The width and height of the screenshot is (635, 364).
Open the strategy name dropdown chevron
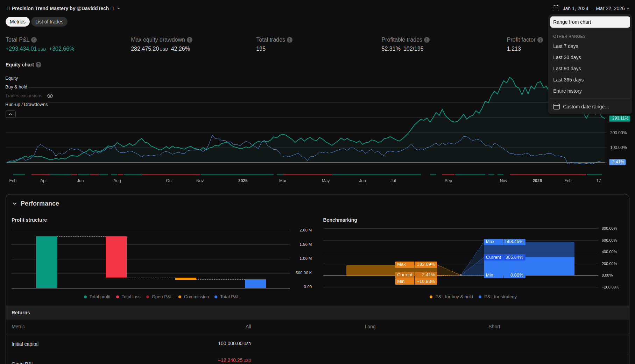tap(119, 8)
